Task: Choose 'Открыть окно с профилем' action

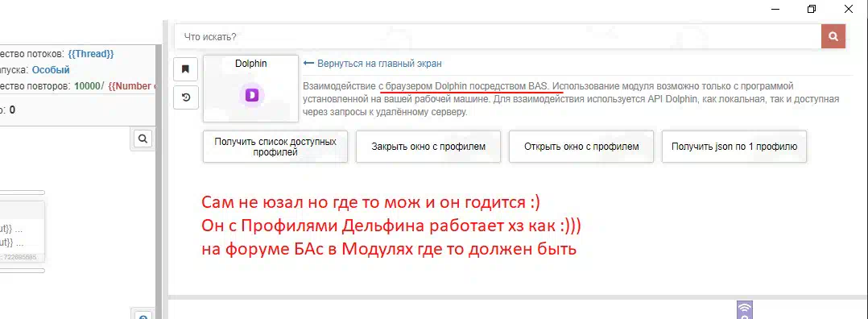Action: pos(581,147)
